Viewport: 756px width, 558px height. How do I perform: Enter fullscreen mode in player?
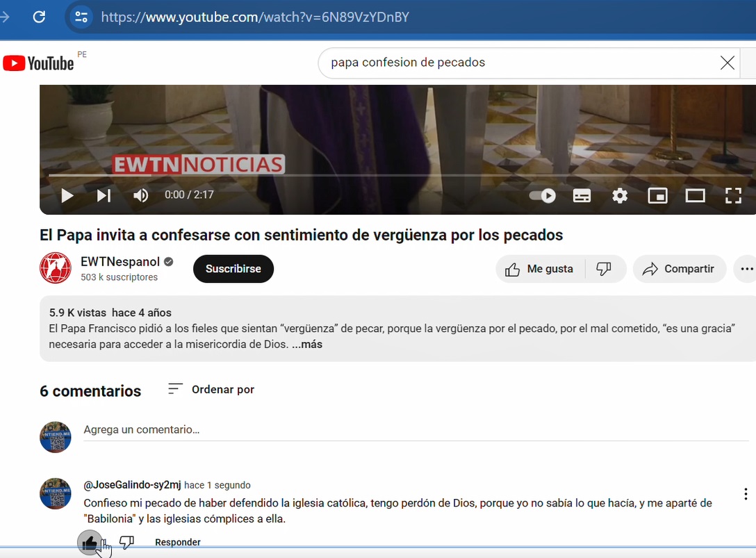[733, 196]
